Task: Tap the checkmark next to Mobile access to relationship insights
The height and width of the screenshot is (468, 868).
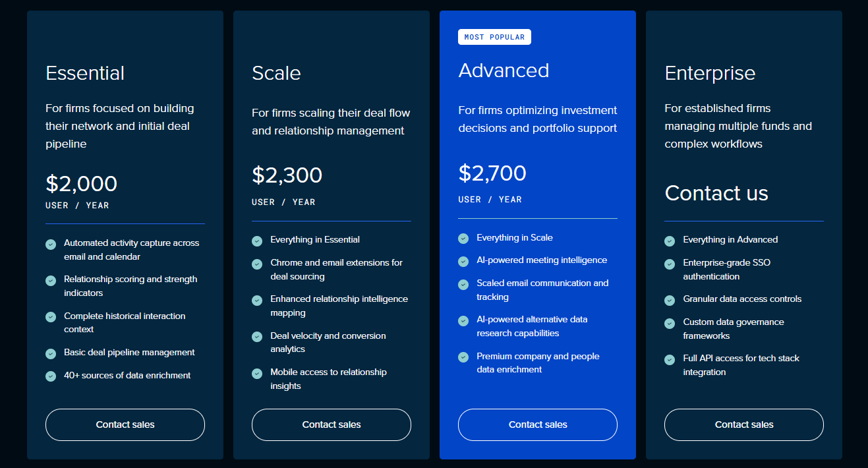Action: [x=257, y=374]
